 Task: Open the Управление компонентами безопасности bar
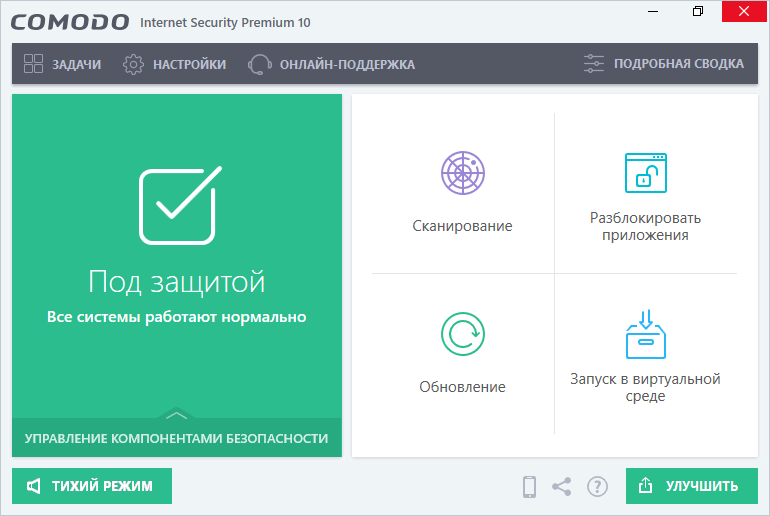coord(177,438)
